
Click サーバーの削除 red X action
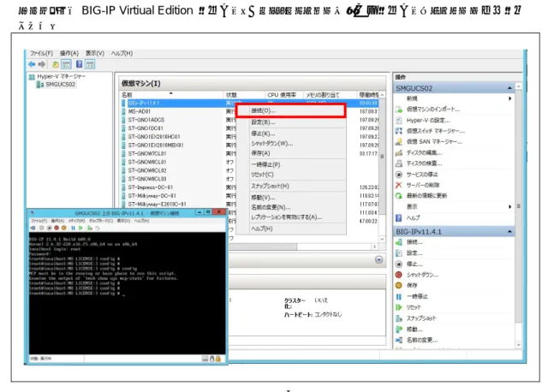coord(423,185)
